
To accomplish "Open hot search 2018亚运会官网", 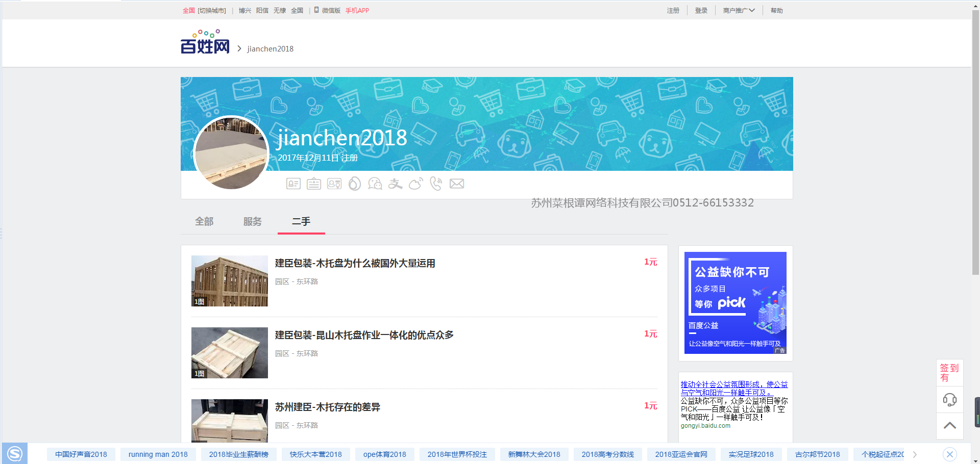I will click(x=681, y=454).
